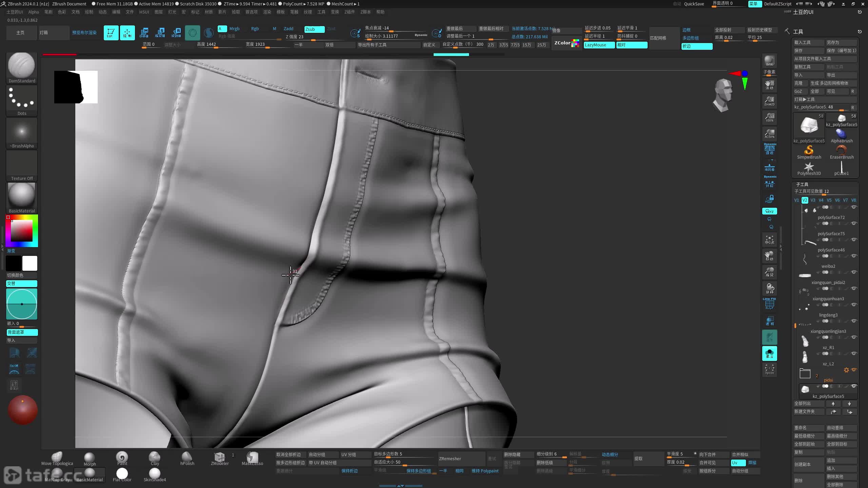Open the Z插件 menu
Viewport: 868px width, 488px height.
(x=350, y=12)
